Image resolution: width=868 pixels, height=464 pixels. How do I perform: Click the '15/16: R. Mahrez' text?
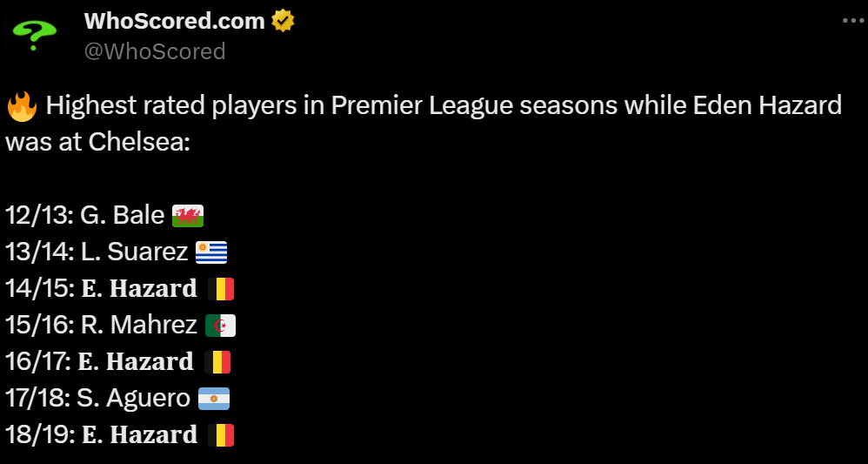click(x=101, y=325)
